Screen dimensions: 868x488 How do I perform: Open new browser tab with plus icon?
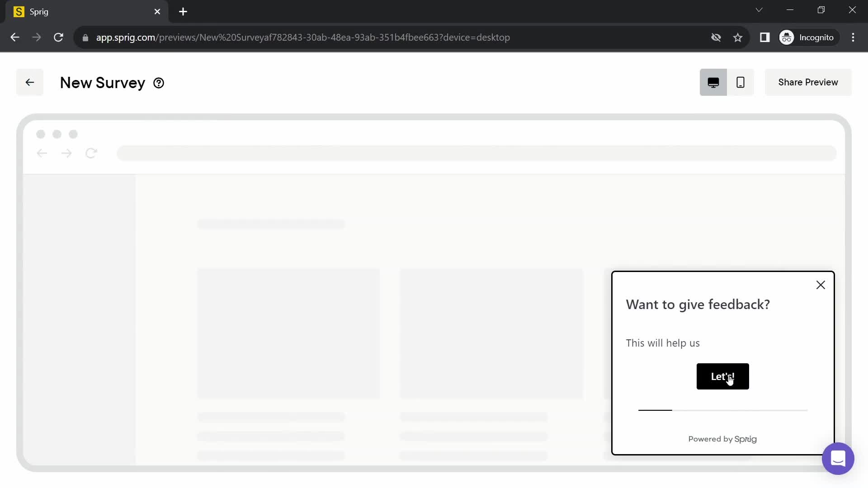point(183,12)
